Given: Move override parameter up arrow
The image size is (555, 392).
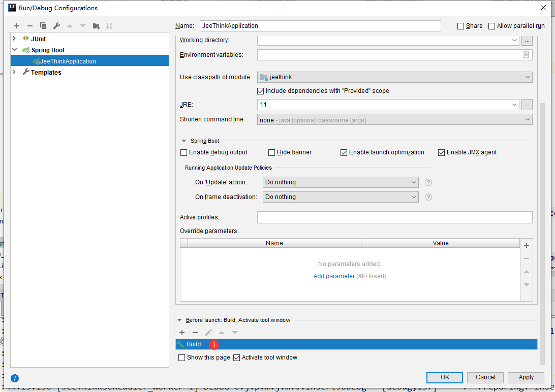Looking at the screenshot, I should point(527,272).
